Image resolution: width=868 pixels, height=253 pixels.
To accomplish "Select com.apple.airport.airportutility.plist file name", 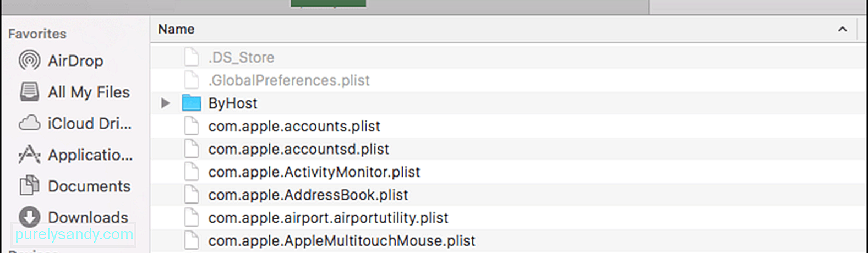I will pos(328,218).
